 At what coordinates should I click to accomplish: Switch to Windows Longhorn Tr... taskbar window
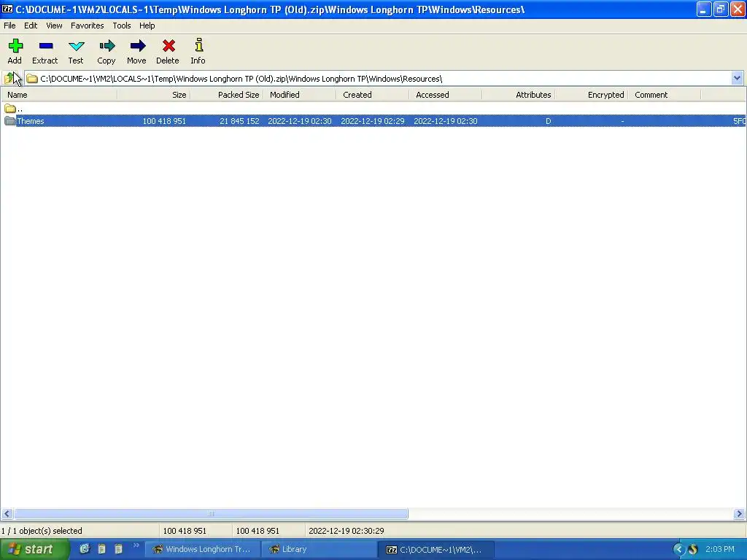[203, 549]
